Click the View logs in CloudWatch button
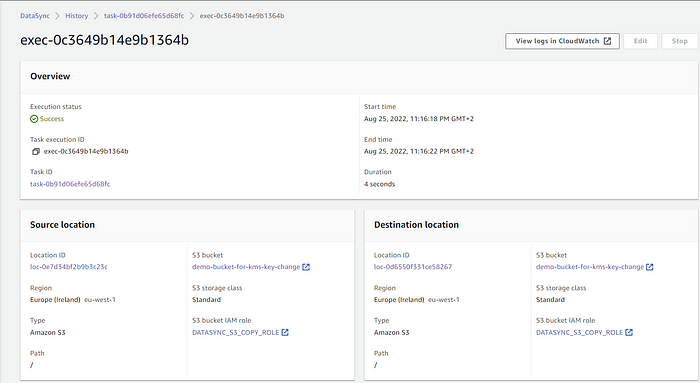This screenshot has width=700, height=383. 562,41
